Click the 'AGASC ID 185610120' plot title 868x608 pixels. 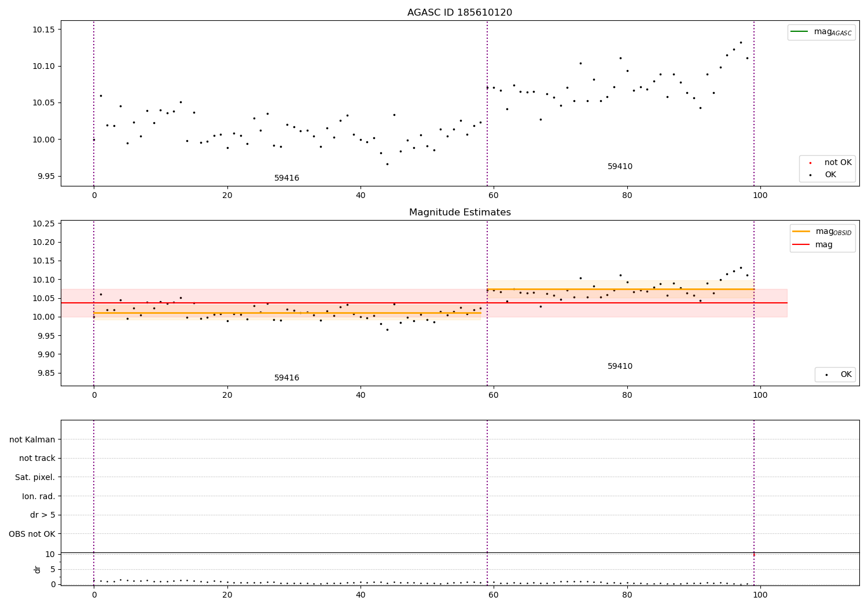459,13
